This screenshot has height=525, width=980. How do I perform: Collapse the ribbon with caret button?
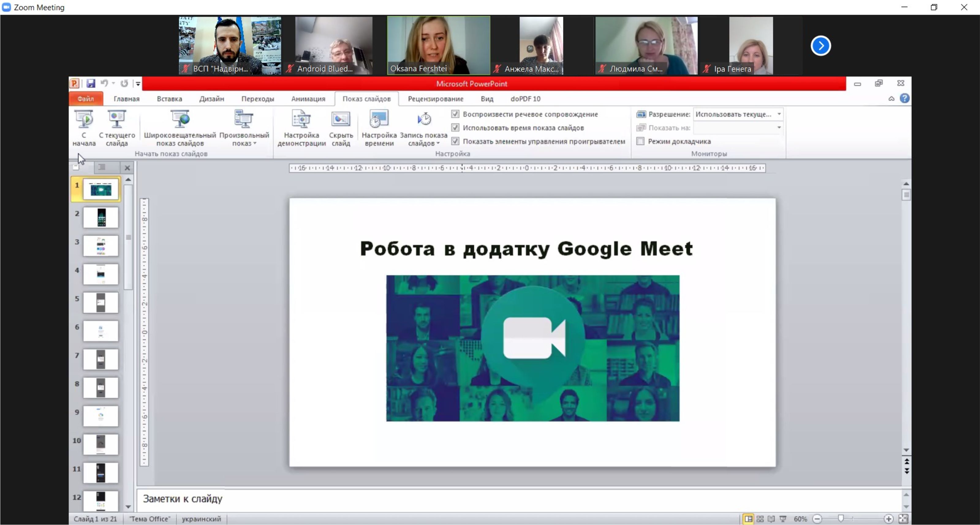tap(891, 99)
